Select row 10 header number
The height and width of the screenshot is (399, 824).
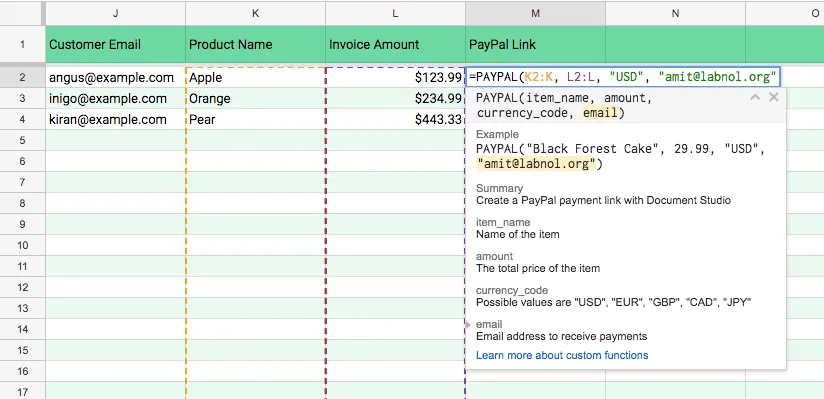(22, 245)
